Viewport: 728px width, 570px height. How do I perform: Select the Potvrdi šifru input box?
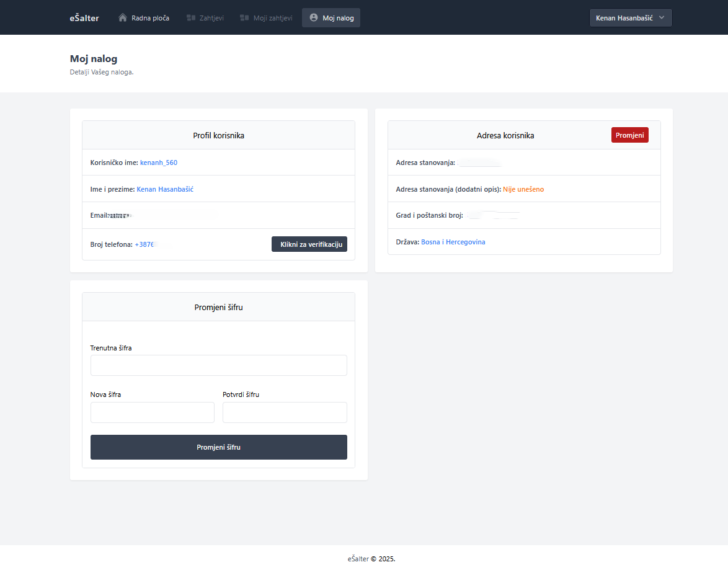285,412
